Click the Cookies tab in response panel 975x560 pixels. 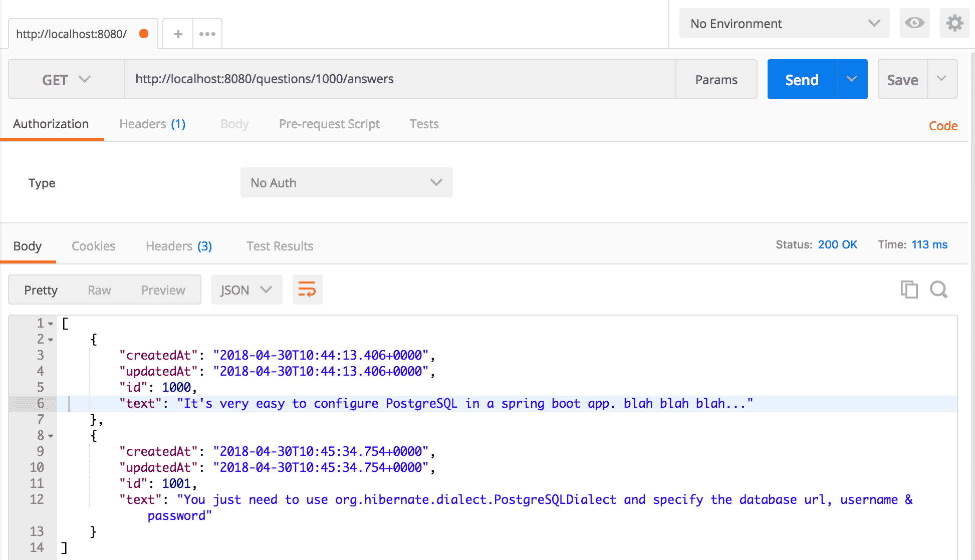tap(94, 246)
